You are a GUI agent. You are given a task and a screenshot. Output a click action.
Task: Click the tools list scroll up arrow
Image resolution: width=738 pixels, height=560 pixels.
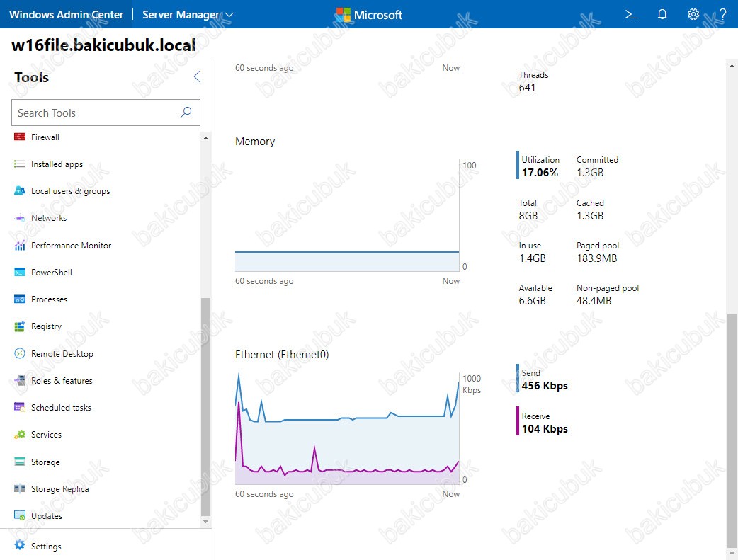coord(205,138)
